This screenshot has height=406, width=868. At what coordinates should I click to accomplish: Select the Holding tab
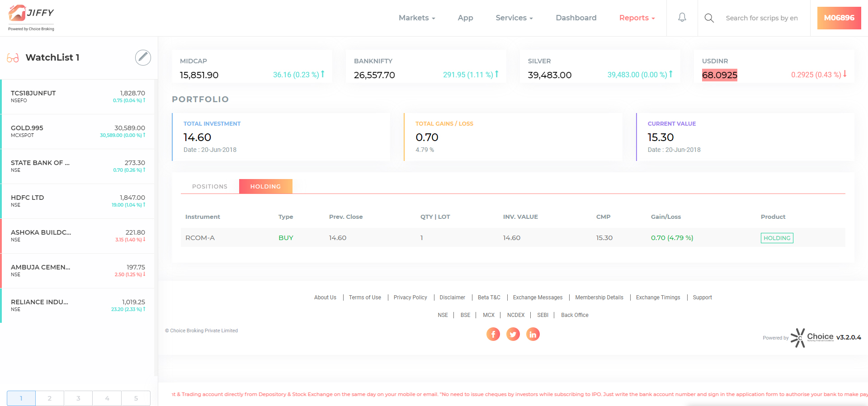click(266, 186)
